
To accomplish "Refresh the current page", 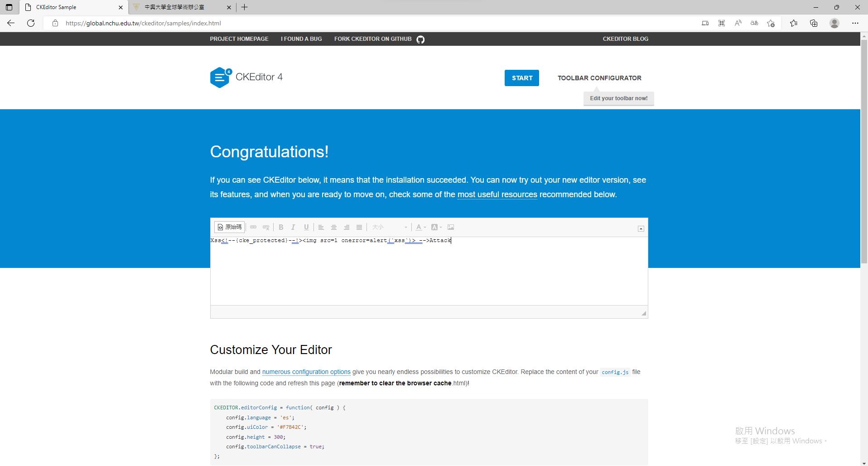I will tap(31, 23).
